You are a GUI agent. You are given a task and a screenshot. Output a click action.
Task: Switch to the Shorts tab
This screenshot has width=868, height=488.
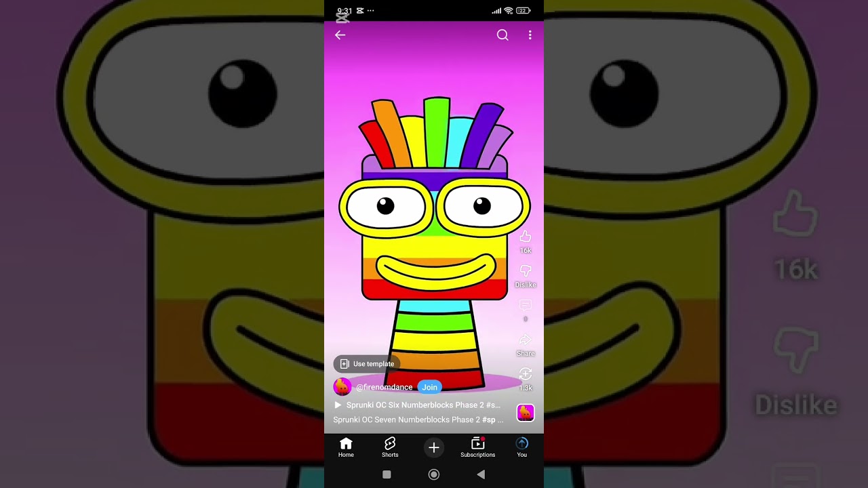390,447
